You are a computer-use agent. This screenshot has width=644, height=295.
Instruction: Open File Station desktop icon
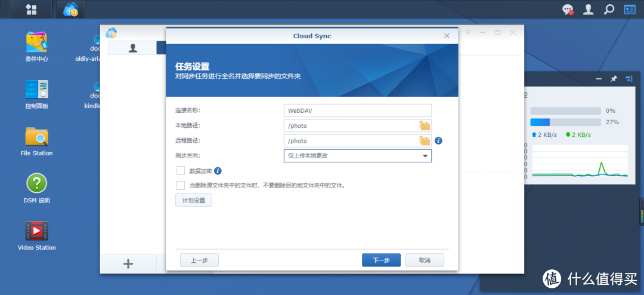tap(36, 142)
